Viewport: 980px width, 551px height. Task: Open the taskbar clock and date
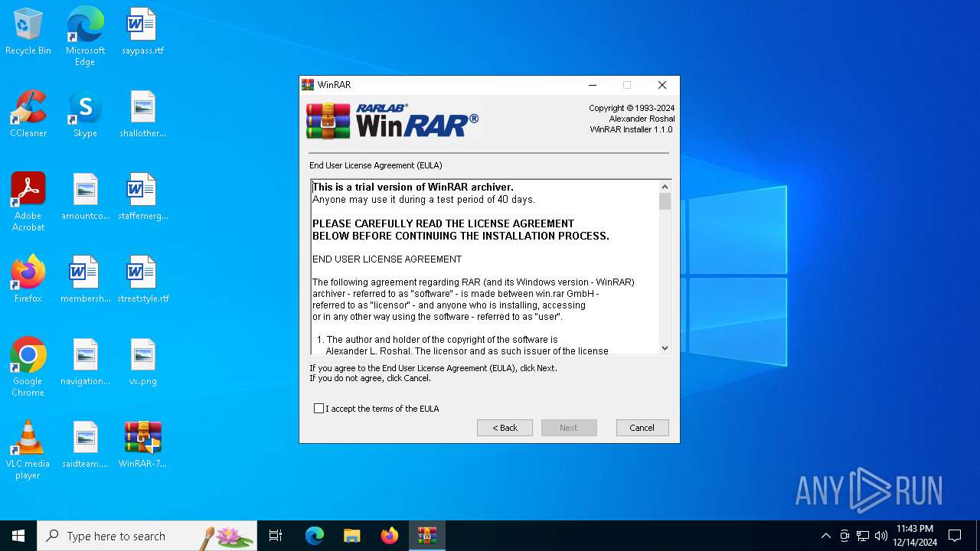pos(915,536)
